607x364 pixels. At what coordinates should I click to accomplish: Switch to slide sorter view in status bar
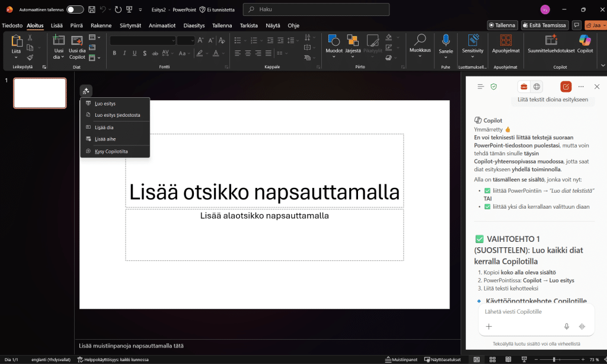tap(492, 359)
